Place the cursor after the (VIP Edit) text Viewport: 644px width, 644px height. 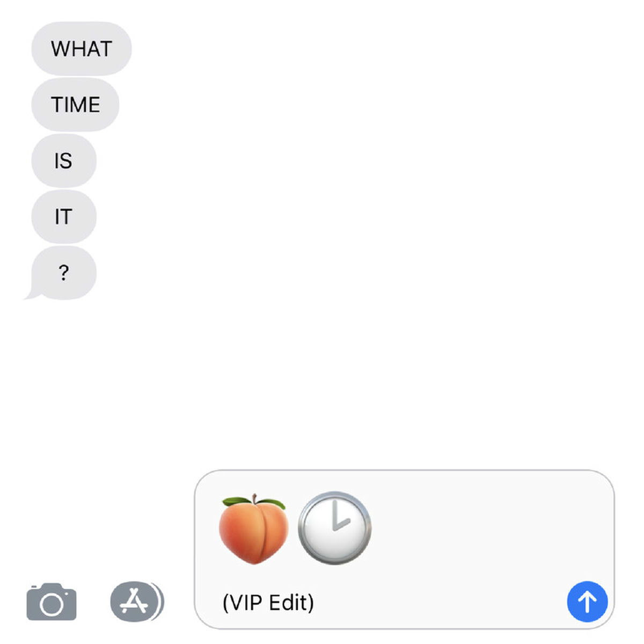[x=317, y=602]
